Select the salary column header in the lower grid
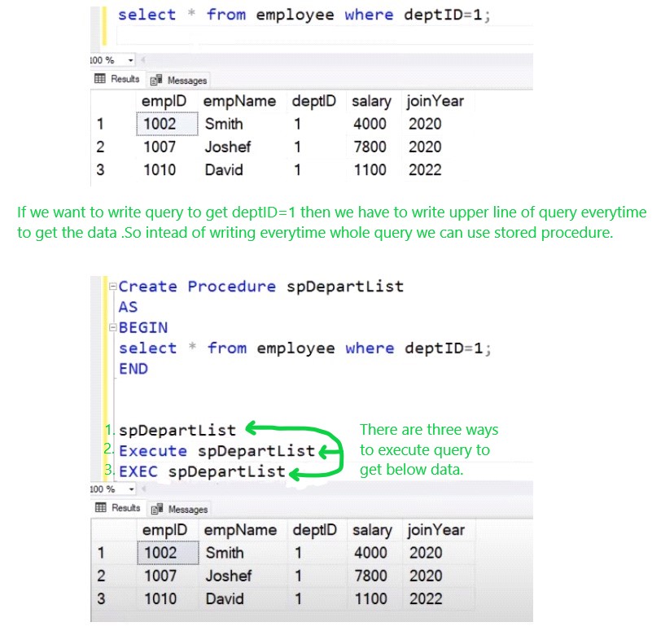The height and width of the screenshot is (644, 652). 374,530
